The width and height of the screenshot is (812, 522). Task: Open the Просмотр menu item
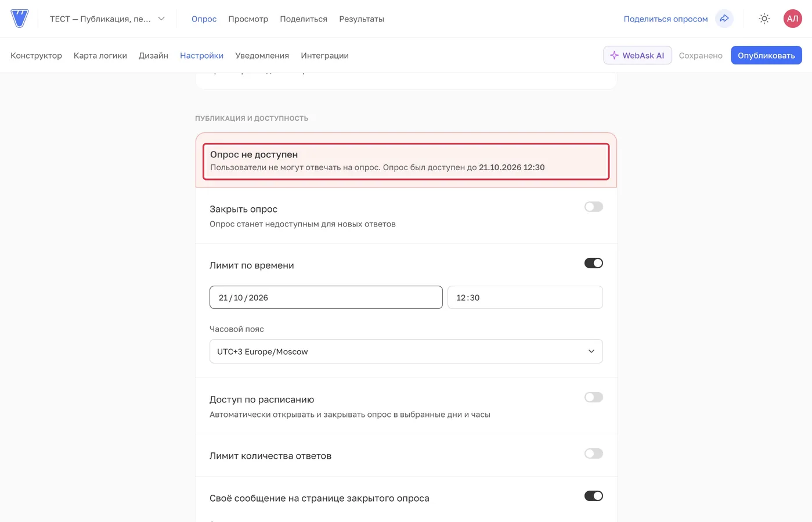[x=248, y=19]
